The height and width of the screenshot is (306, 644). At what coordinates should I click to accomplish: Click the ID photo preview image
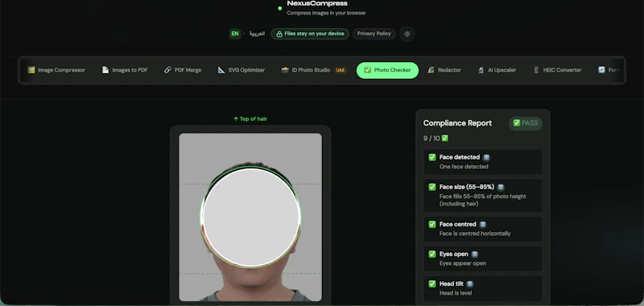250,217
